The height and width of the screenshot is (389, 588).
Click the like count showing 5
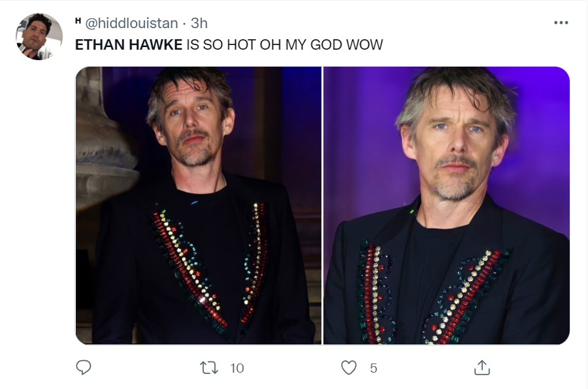[x=374, y=368]
